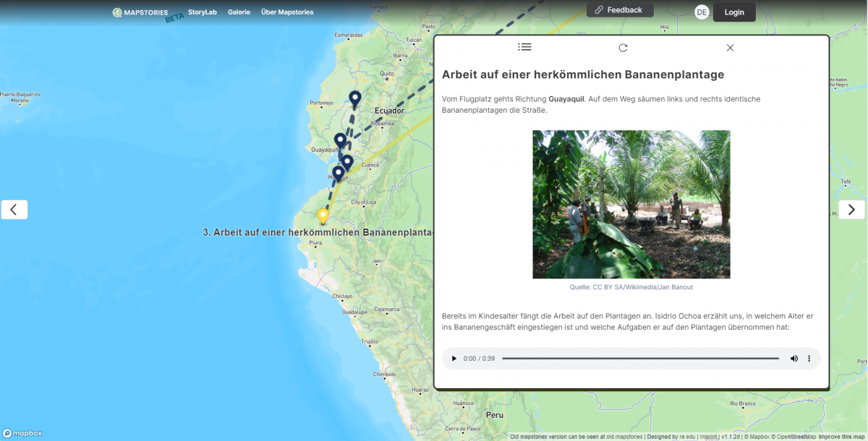The height and width of the screenshot is (441, 868).
Task: Open the story slide list icon
Action: (524, 47)
